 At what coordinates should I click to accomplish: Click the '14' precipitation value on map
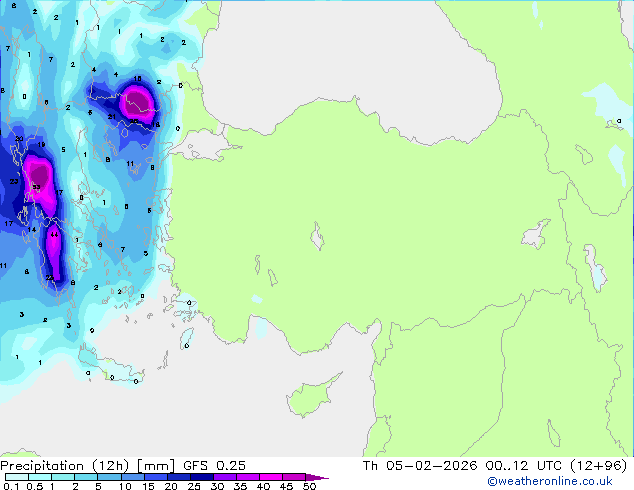tap(32, 230)
